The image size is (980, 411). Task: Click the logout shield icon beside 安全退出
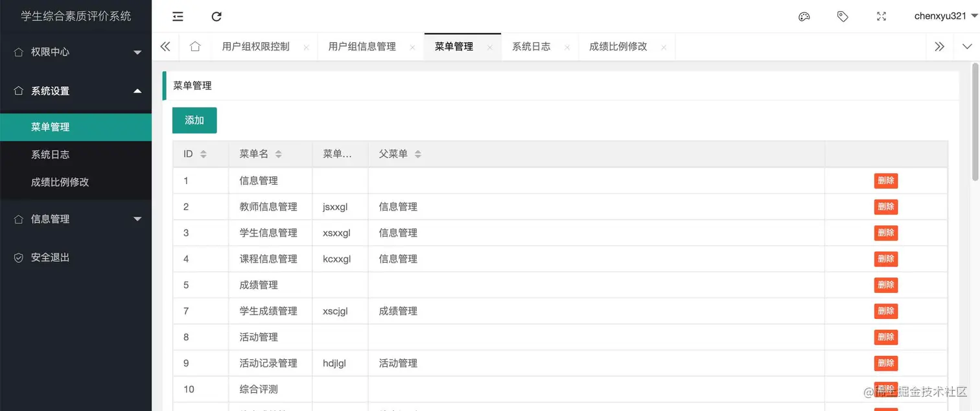pos(18,257)
